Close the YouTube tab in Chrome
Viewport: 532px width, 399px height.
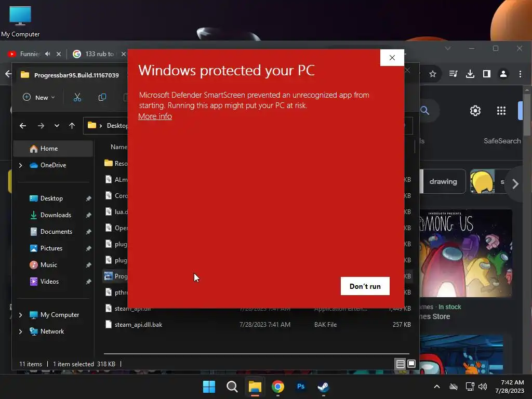pyautogui.click(x=59, y=54)
